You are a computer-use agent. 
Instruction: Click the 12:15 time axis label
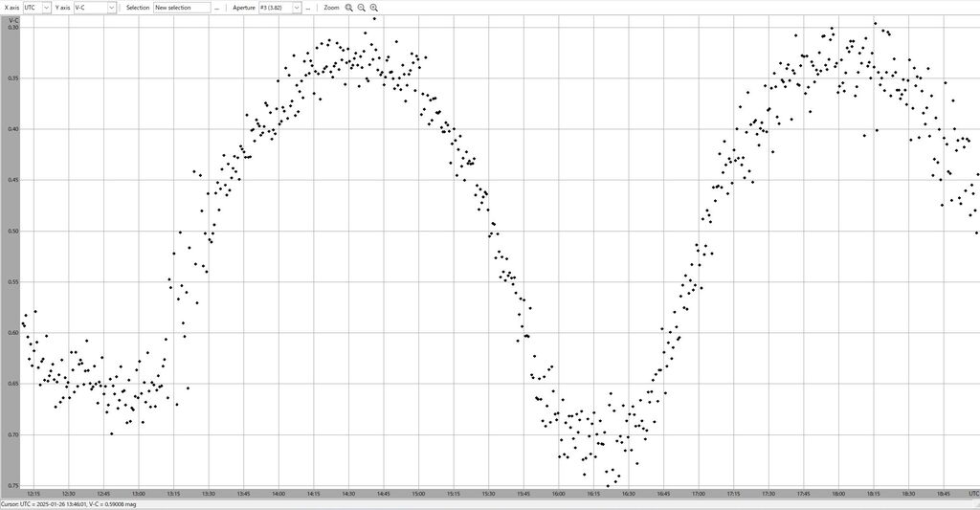pos(33,494)
